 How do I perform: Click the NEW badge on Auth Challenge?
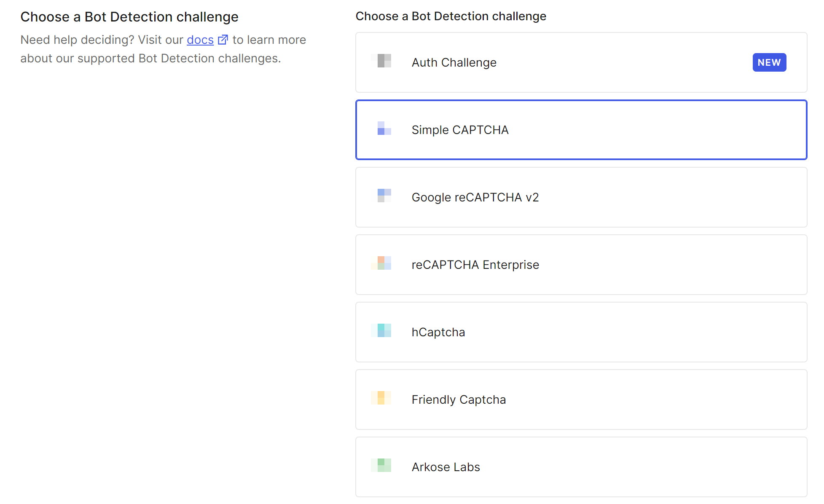(x=769, y=62)
